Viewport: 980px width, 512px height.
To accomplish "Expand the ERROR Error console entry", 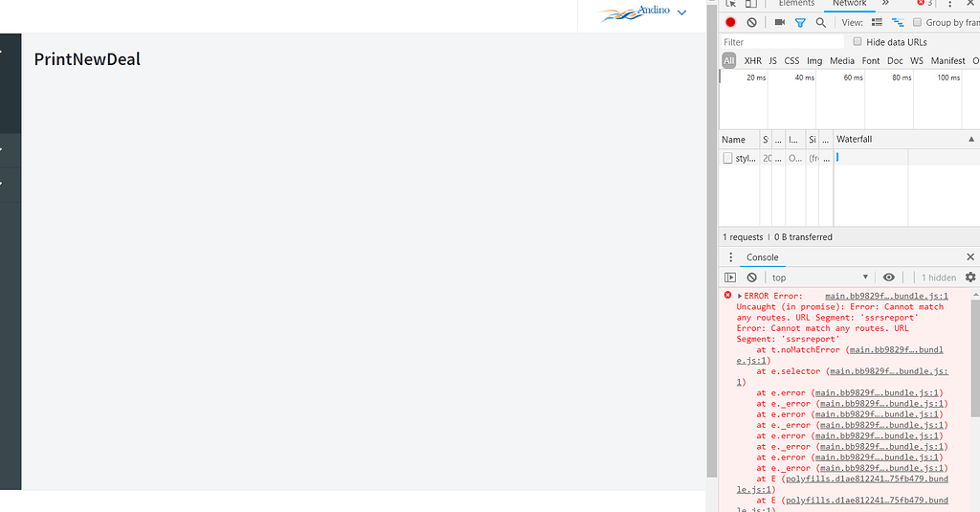I will pyautogui.click(x=740, y=297).
